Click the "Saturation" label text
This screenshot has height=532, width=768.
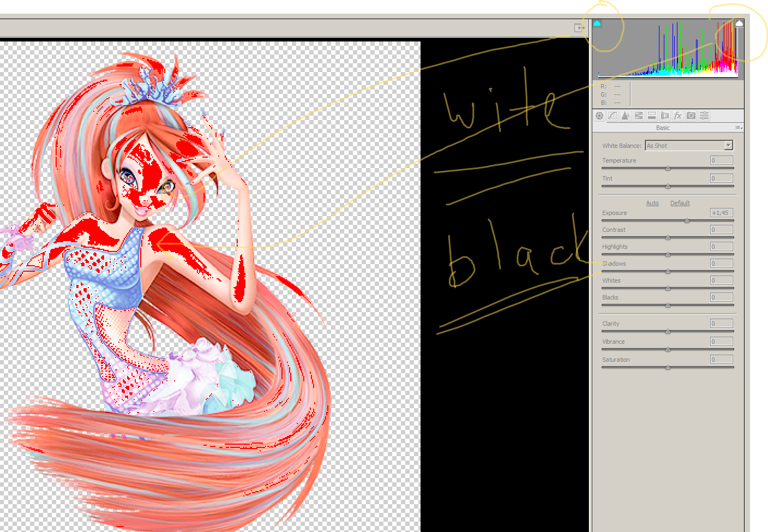click(616, 360)
